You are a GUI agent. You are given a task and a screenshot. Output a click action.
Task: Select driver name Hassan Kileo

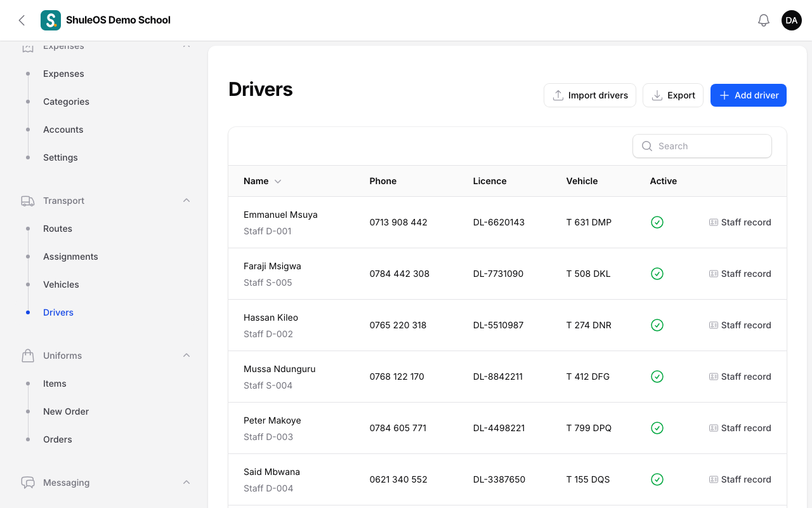point(271,317)
